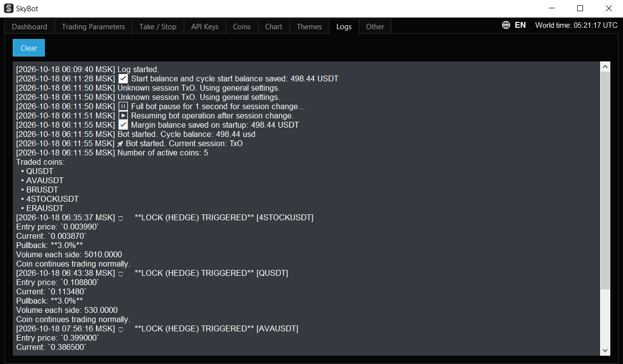The height and width of the screenshot is (364, 623).
Task: Go to the API Keys tab
Action: point(205,27)
